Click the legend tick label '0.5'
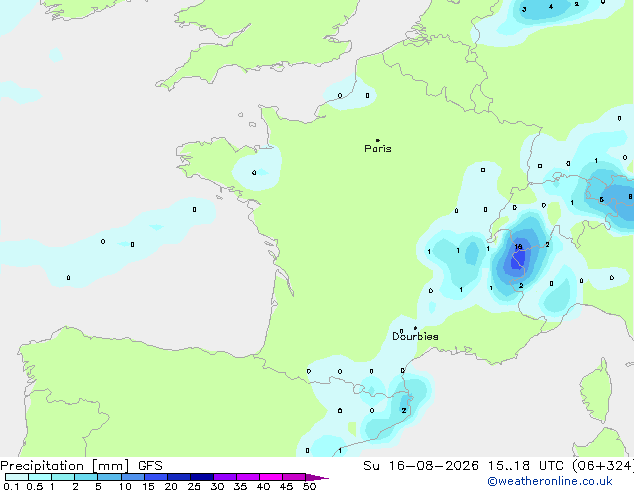 [x=35, y=486]
